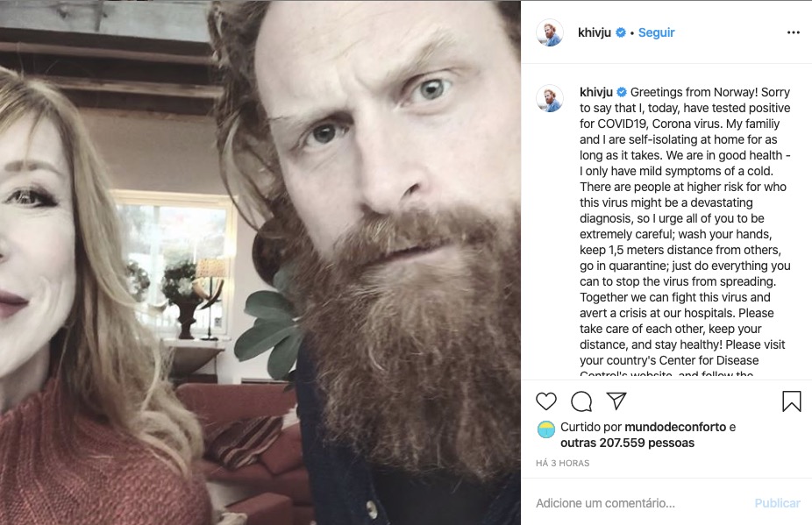Click the small profile avatar next to the caption
This screenshot has height=525, width=812.
point(551,96)
